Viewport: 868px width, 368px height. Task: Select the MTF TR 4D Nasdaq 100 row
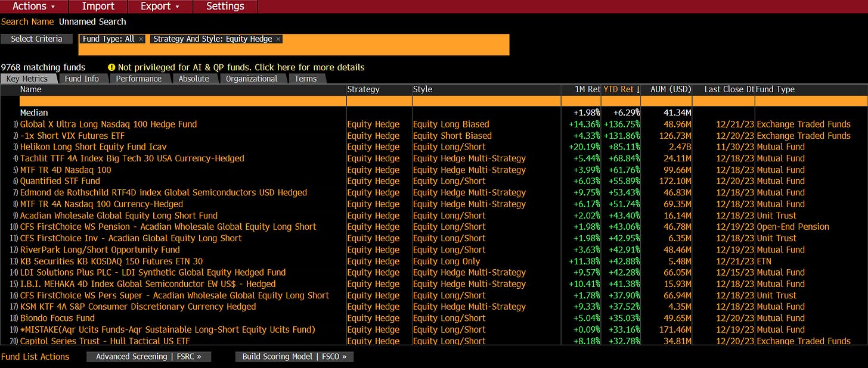point(66,170)
